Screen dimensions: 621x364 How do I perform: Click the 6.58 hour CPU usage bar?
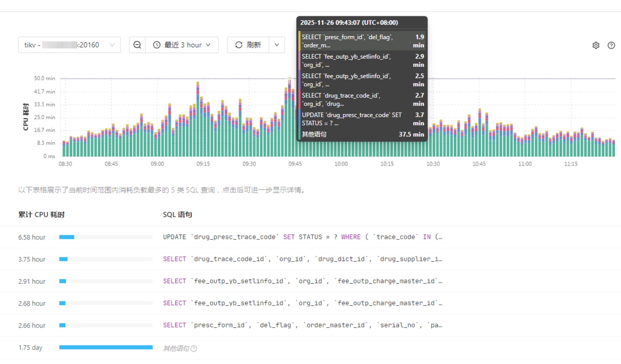tap(67, 237)
